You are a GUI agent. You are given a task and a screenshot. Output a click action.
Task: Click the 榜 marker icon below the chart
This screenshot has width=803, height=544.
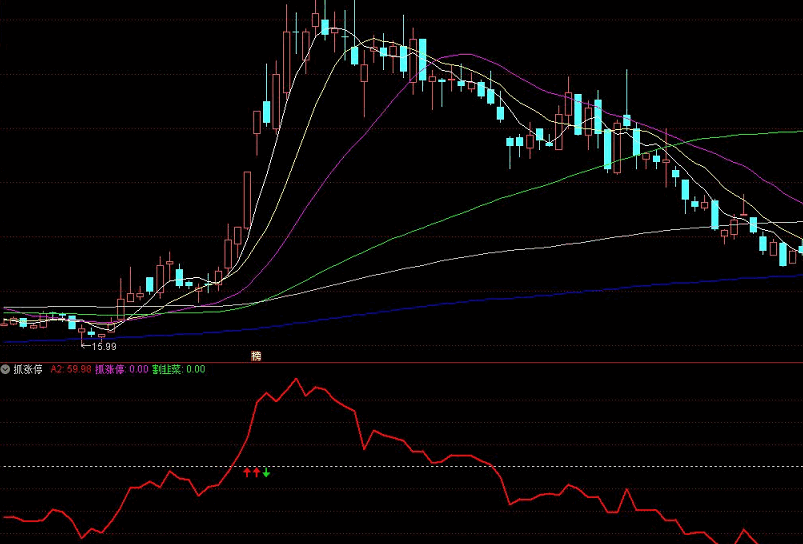(x=256, y=356)
